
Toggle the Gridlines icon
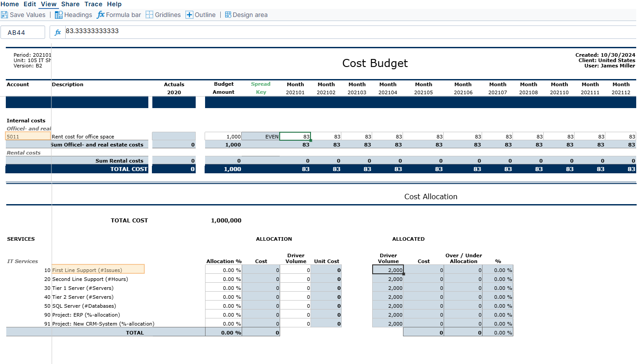point(149,15)
